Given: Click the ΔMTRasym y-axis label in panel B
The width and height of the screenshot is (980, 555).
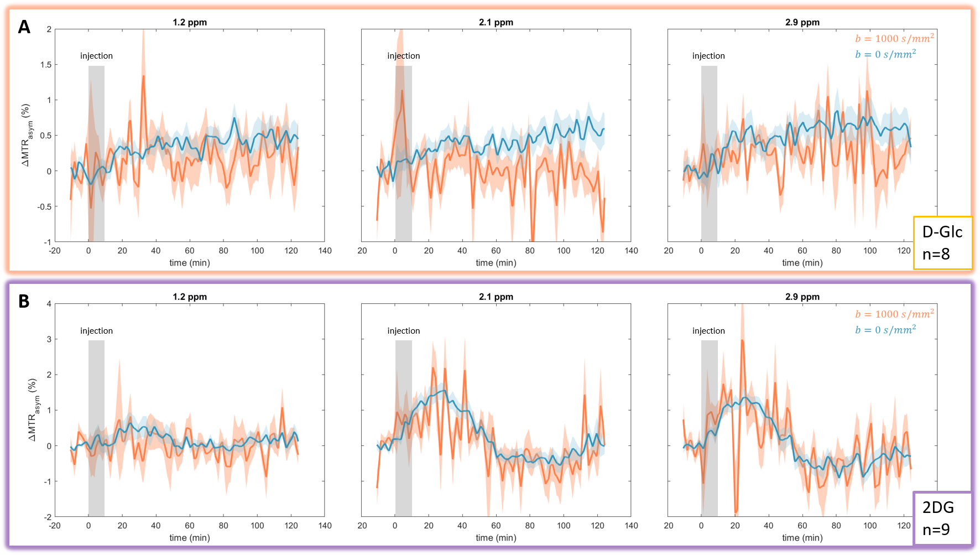Looking at the screenshot, I should click(x=33, y=410).
